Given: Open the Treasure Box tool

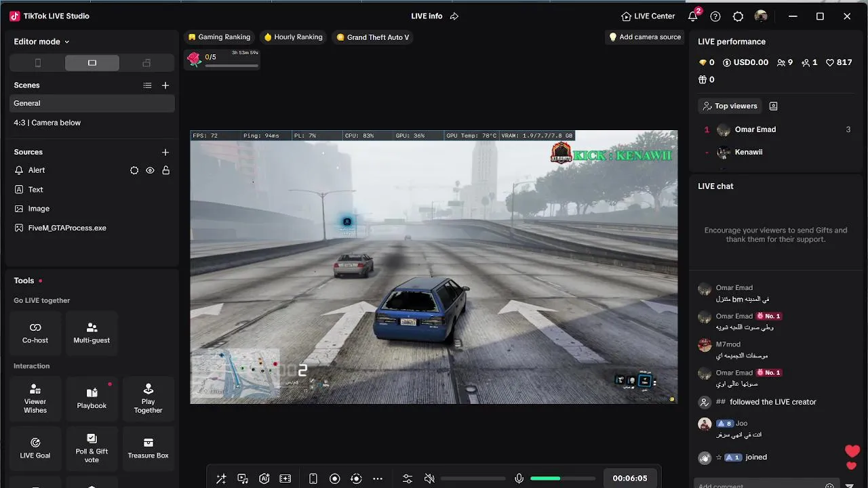Looking at the screenshot, I should (x=148, y=449).
